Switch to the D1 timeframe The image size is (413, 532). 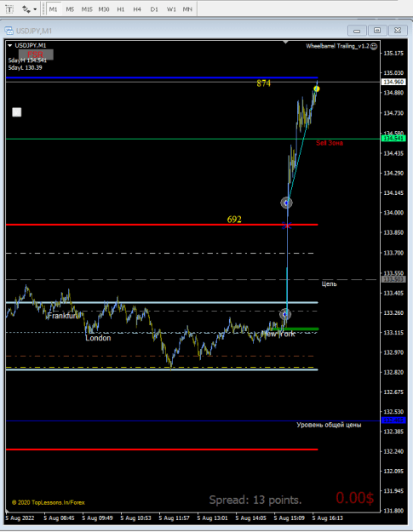[154, 9]
